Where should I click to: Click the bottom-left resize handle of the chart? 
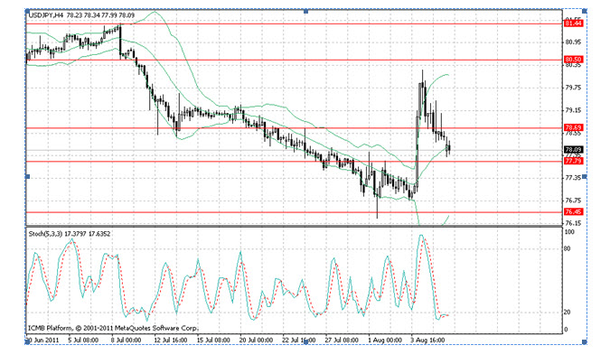[x=25, y=342]
